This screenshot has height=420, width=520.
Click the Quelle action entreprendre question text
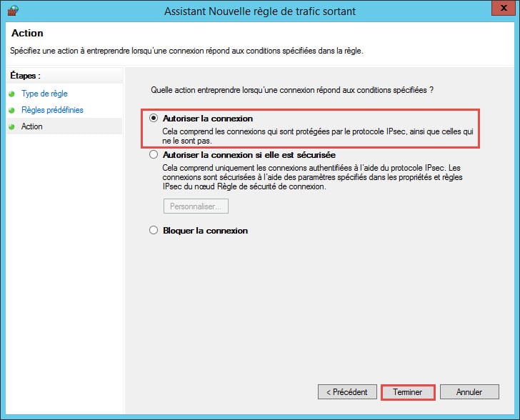(293, 90)
